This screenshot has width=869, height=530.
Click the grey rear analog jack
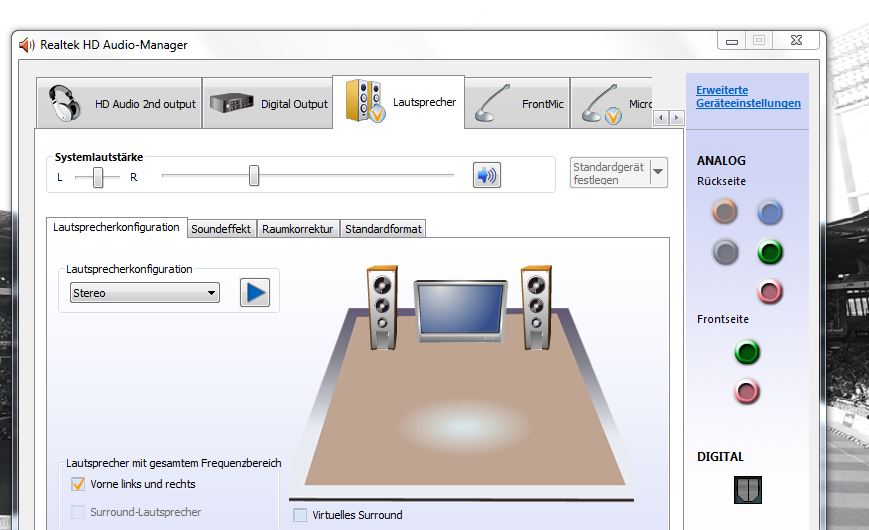click(725, 252)
